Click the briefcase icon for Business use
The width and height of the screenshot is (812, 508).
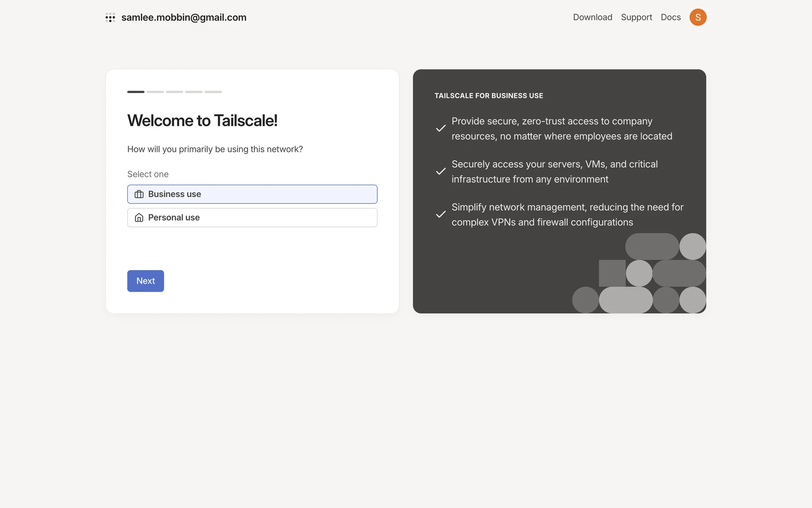139,194
